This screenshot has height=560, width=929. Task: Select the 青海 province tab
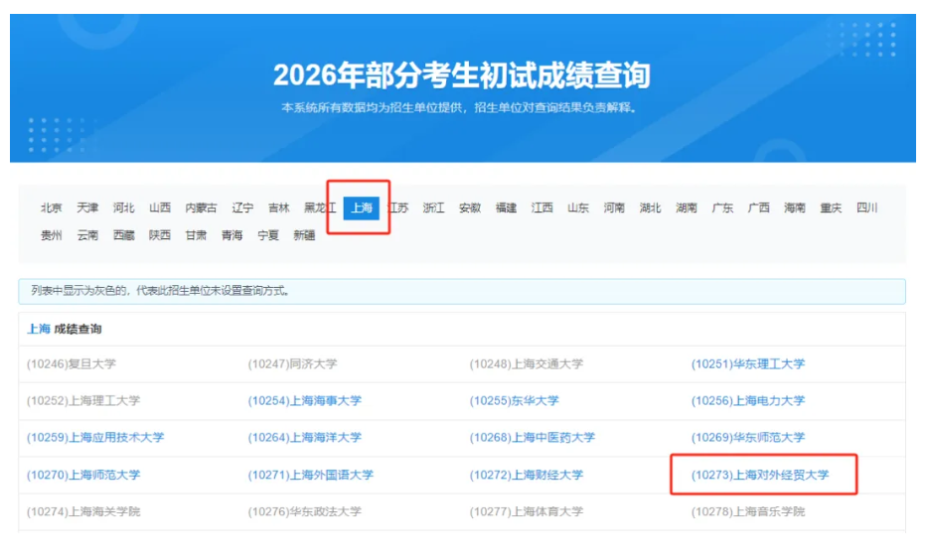(232, 235)
